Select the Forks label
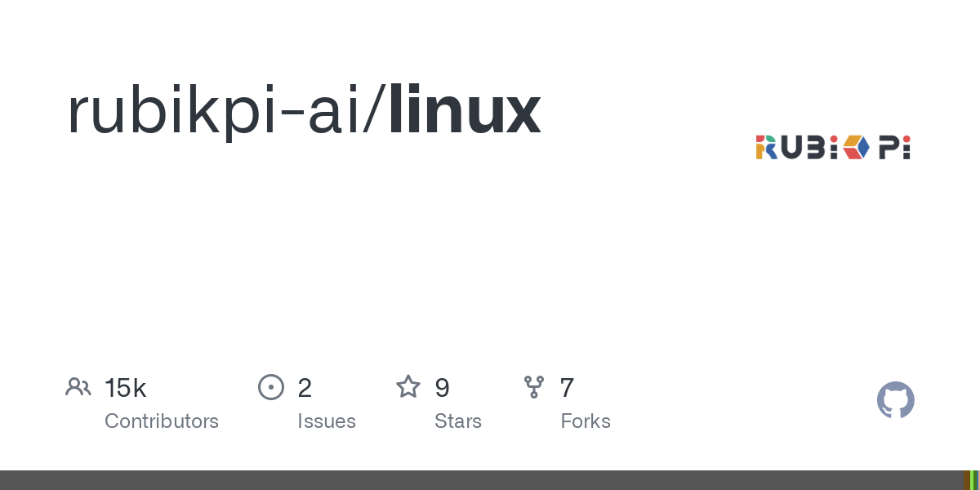The height and width of the screenshot is (490, 980). [586, 421]
